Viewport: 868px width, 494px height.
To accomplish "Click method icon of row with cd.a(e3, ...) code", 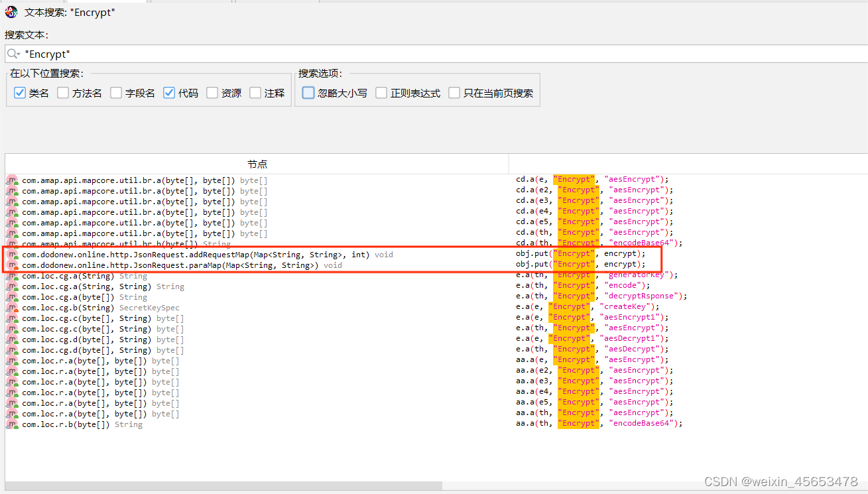I will pyautogui.click(x=13, y=202).
